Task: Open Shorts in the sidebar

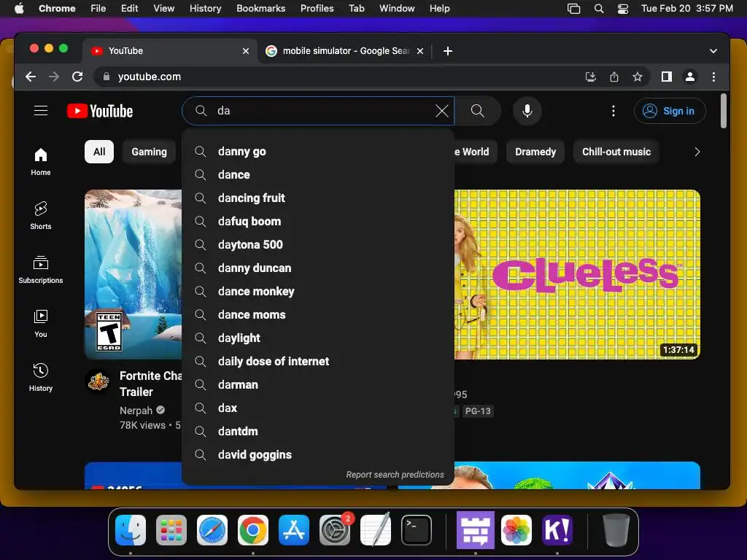Action: pos(41,216)
